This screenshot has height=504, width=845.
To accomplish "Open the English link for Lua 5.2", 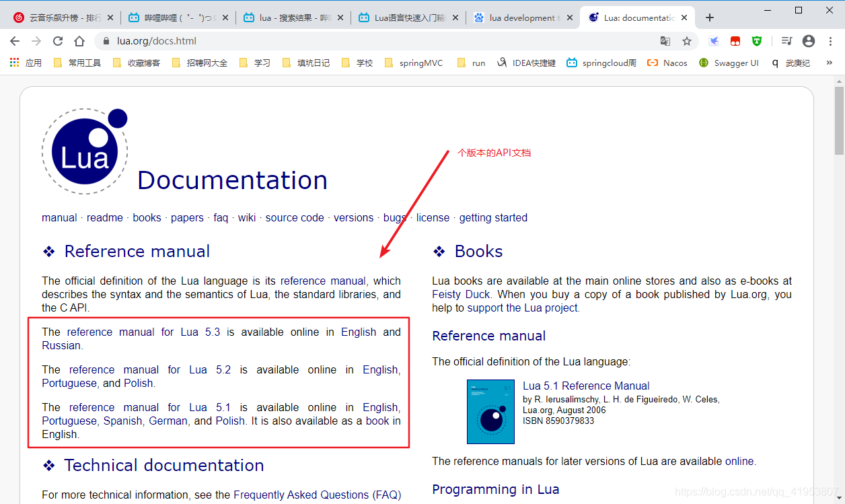I will click(380, 369).
